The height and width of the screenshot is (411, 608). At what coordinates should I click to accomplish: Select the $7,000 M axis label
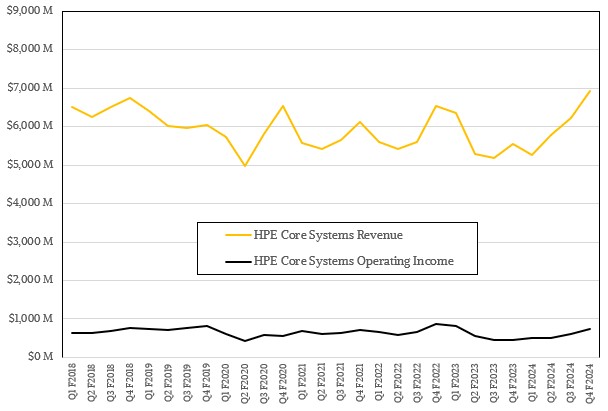30,88
